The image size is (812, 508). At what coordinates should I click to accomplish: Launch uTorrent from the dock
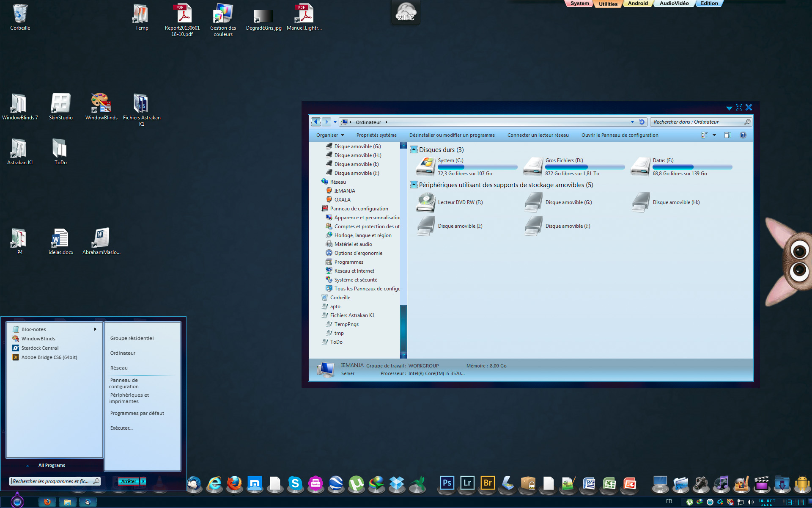coord(356,483)
